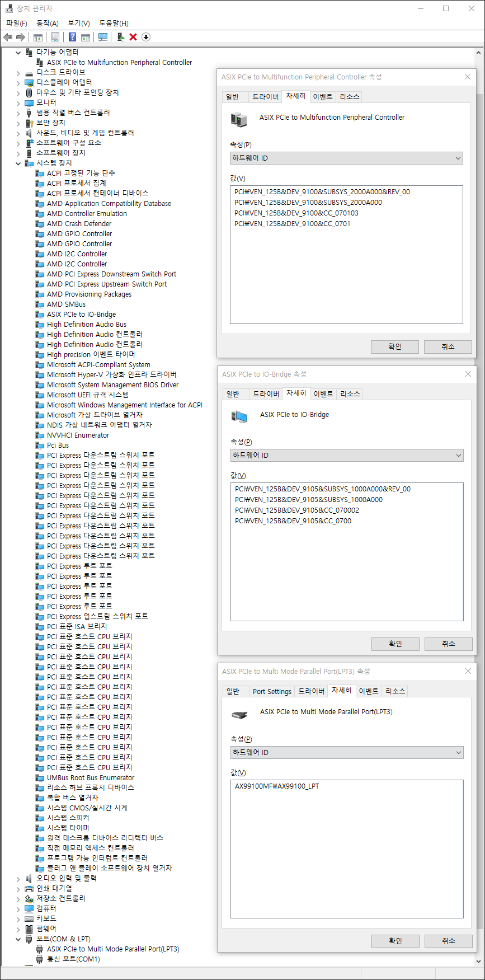Open the Properties toolbar icon
Image resolution: width=485 pixels, height=980 pixels.
point(55,37)
